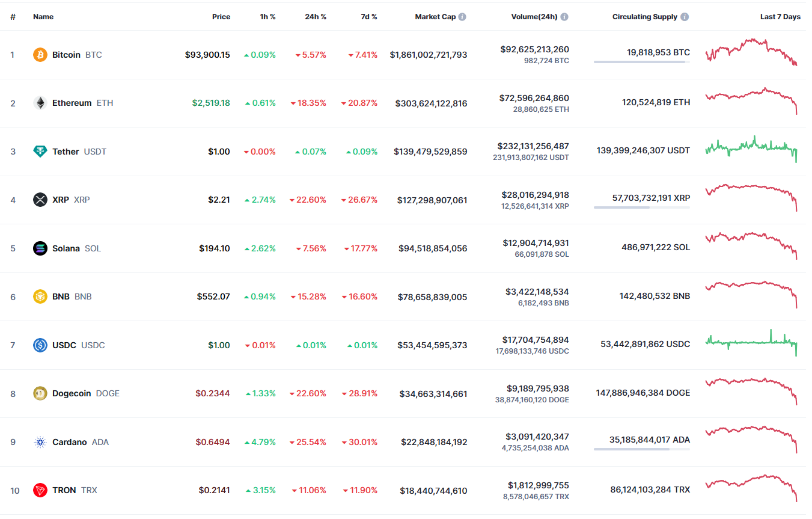Click the Cardano coin logo

[40, 442]
